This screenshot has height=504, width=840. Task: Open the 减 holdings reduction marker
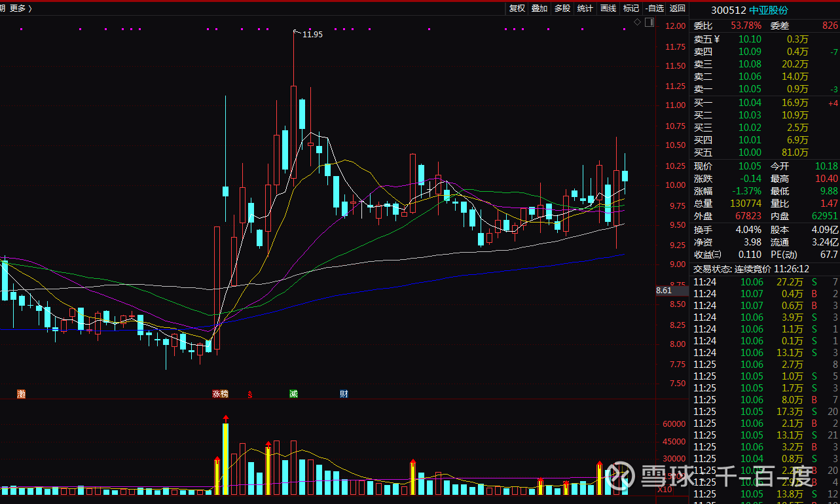click(x=294, y=393)
